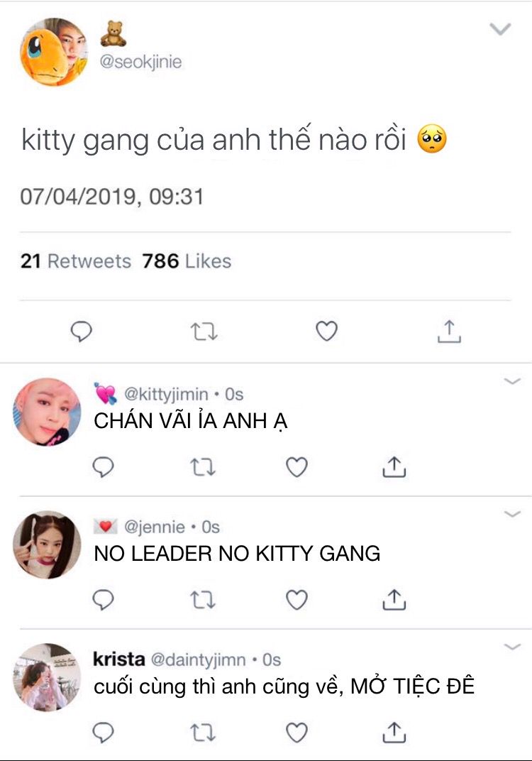Expand options chevron on @jennie's reply

coord(512,514)
